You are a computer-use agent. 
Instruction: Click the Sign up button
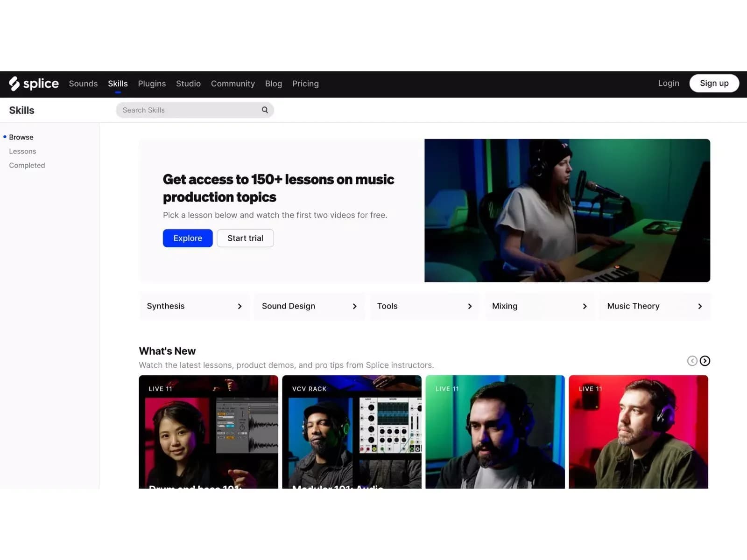[x=714, y=83]
